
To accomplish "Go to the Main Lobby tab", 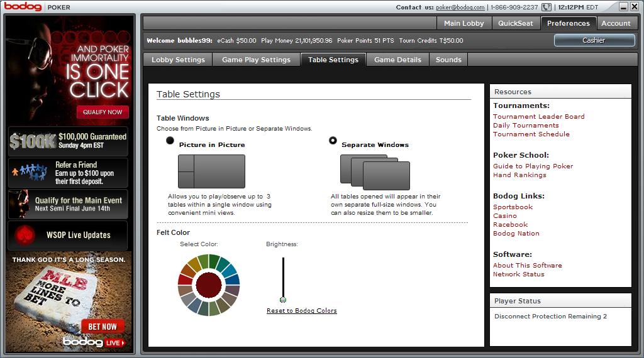I will tap(464, 23).
